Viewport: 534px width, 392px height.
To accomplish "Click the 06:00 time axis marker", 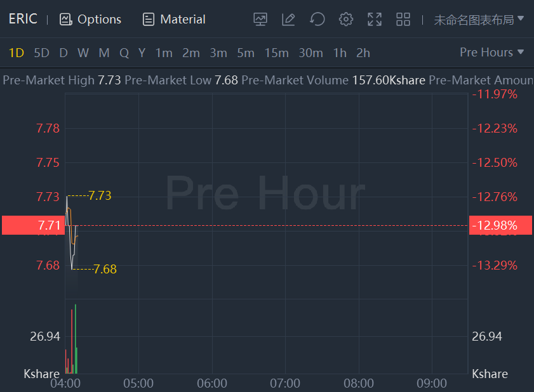I will (212, 383).
